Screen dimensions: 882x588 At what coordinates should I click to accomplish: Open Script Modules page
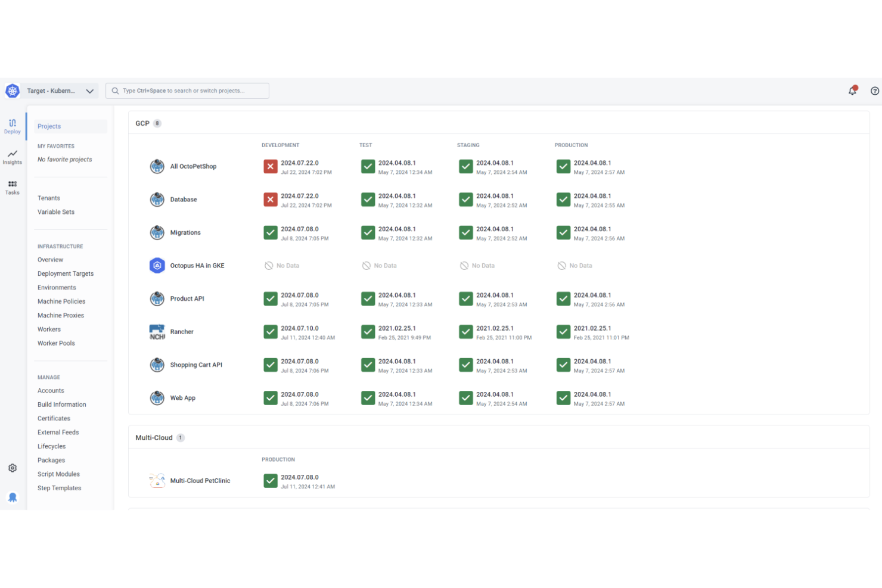pos(58,474)
